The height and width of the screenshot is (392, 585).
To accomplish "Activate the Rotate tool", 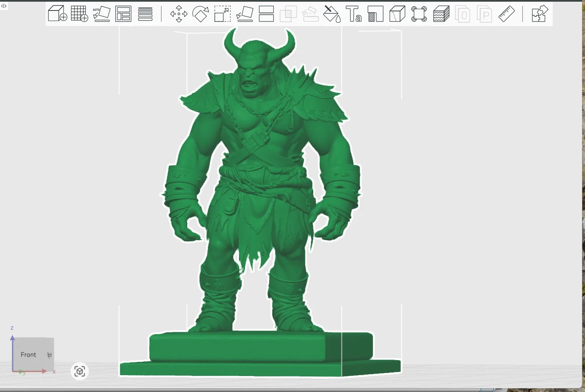I will 201,14.
